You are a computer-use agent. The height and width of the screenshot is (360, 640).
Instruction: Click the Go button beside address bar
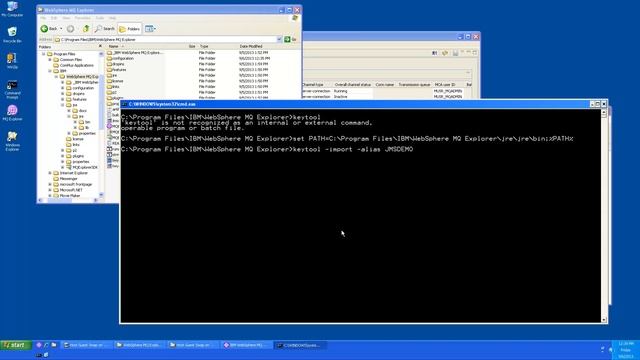(290, 40)
